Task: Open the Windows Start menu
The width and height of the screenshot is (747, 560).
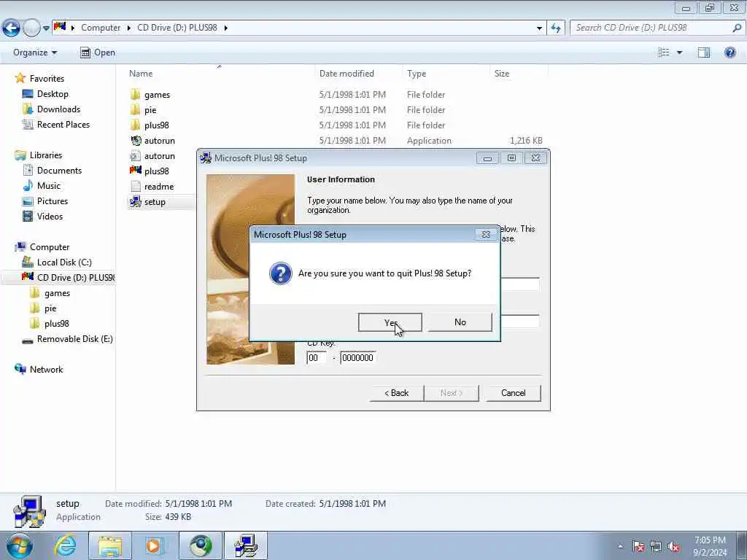Action: point(20,545)
